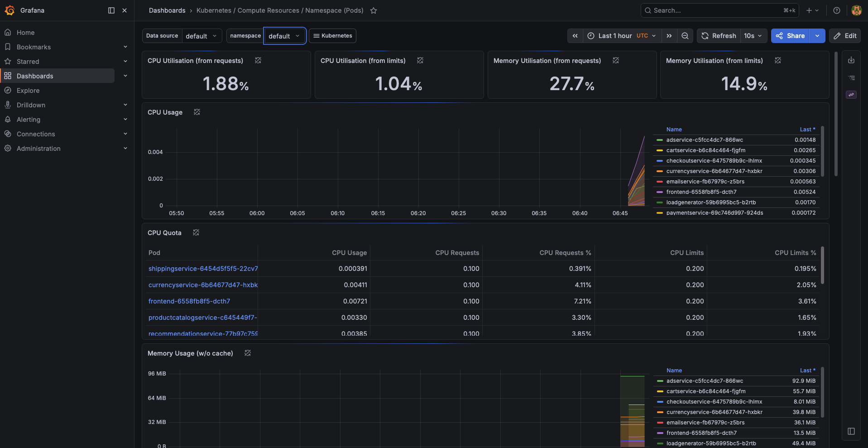The width and height of the screenshot is (868, 448).
Task: Toggle cartservice-b6c84c464-fjgfm series in Memory Usage legend
Action: pos(706,391)
